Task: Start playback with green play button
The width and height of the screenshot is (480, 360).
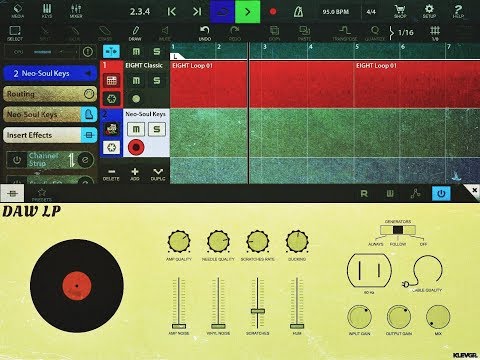Action: coord(247,12)
